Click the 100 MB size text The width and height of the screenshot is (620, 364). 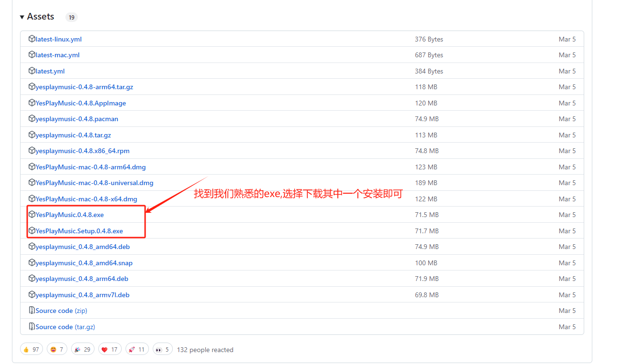coord(426,263)
